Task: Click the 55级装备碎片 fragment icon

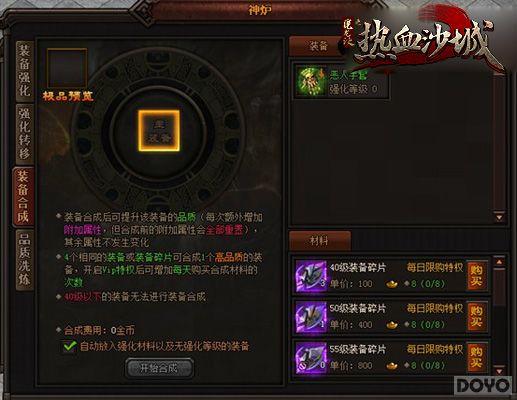Action: (x=311, y=358)
